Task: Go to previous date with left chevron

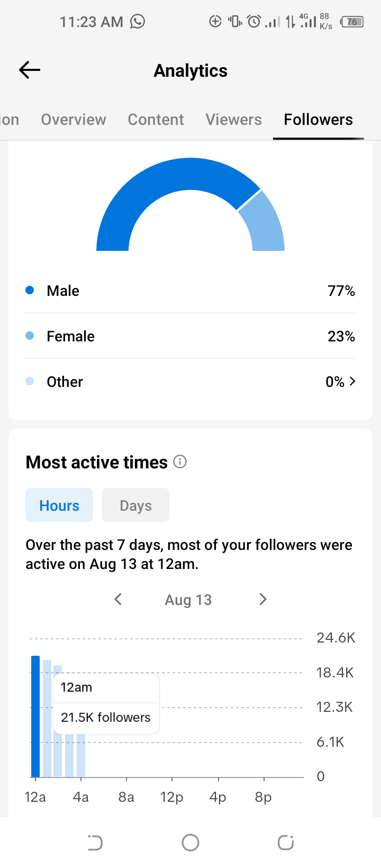Action: tap(118, 599)
